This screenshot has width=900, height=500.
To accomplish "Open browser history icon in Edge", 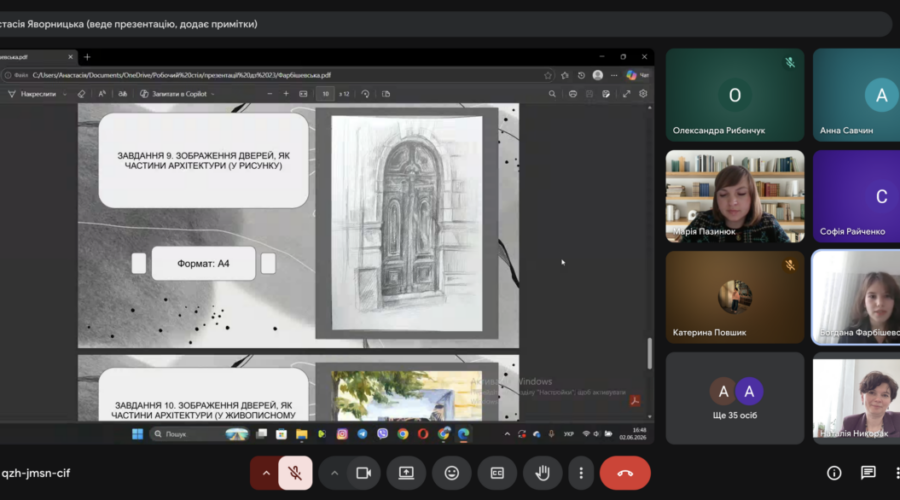I will [581, 75].
